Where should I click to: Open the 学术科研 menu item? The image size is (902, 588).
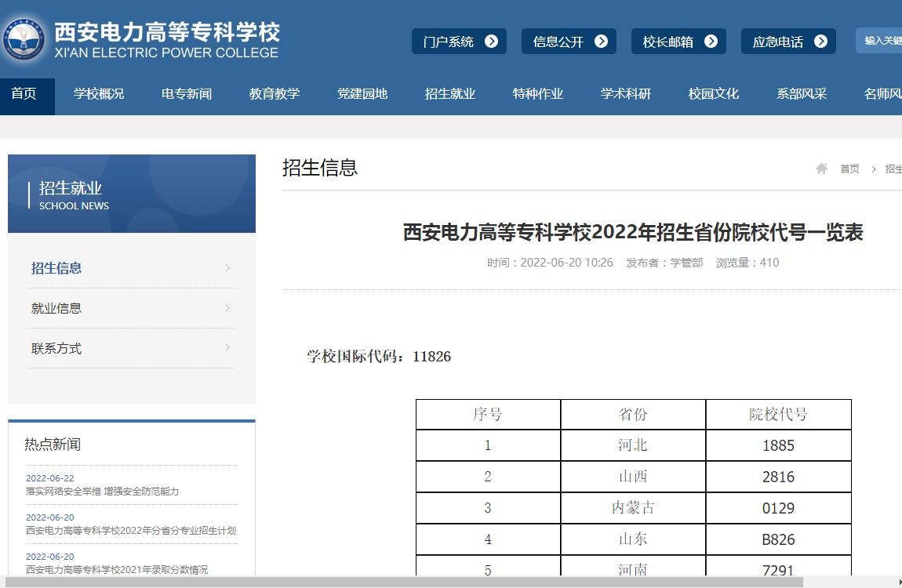point(626,94)
